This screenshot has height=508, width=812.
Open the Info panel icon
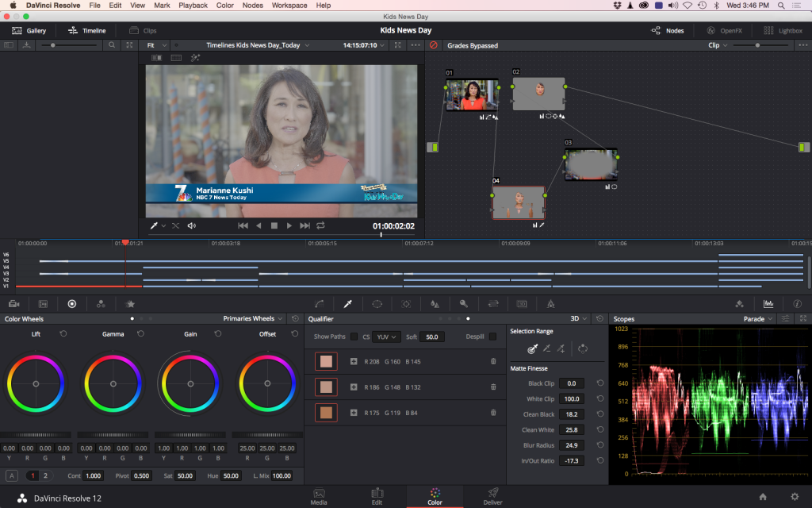pos(798,304)
